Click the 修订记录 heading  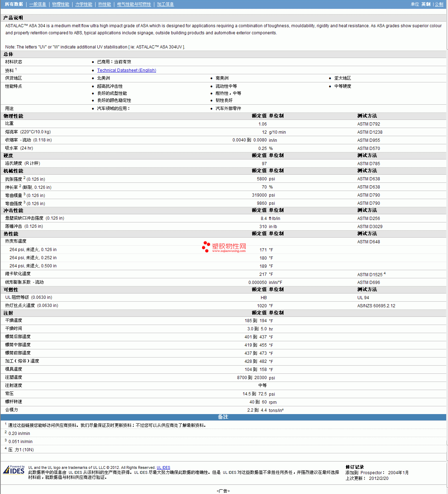click(355, 467)
